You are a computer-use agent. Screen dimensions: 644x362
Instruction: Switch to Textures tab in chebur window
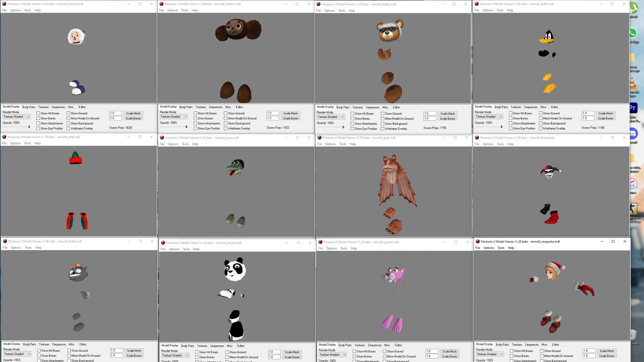coord(201,107)
